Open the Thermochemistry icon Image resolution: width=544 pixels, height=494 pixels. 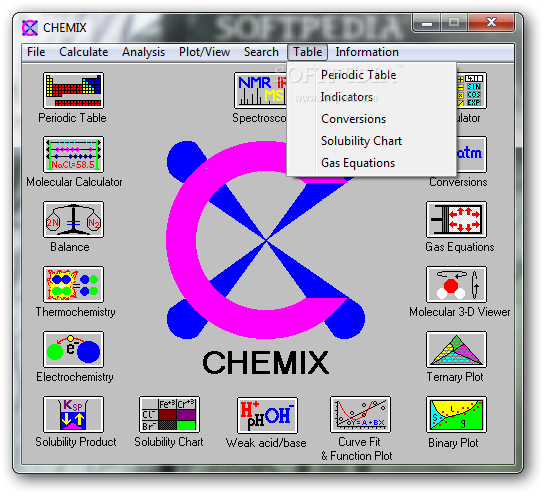pyautogui.click(x=73, y=284)
